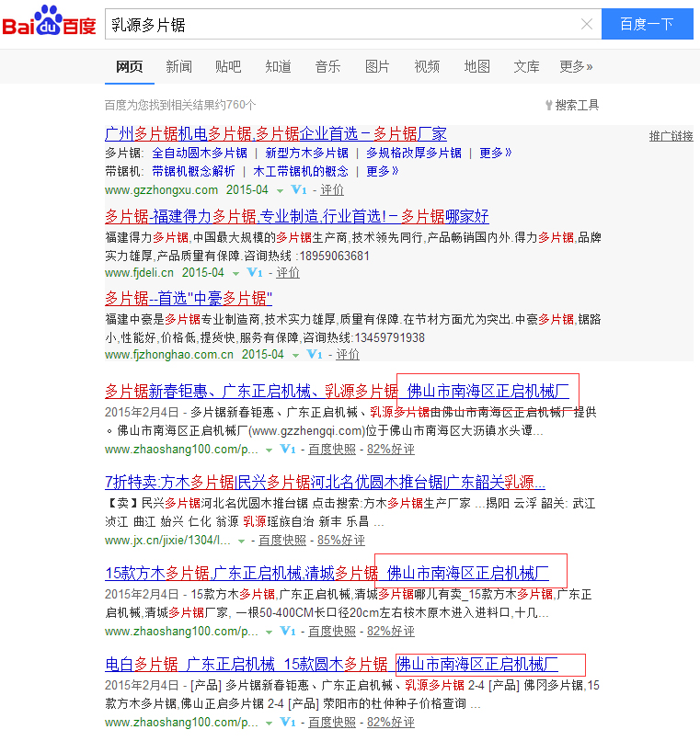Viewport: 700px width, 741px height.
Task: Open the 广州多片锯机电多片锯 ad result title
Action: [x=276, y=134]
